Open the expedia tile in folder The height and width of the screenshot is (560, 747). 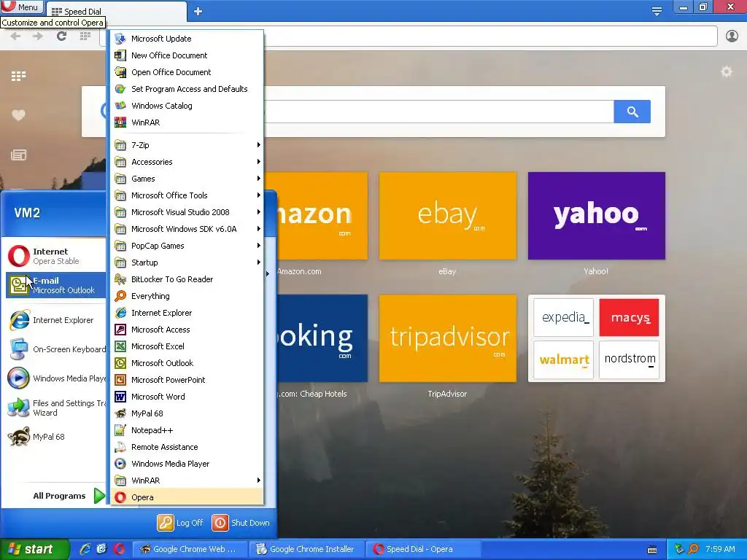coord(564,318)
